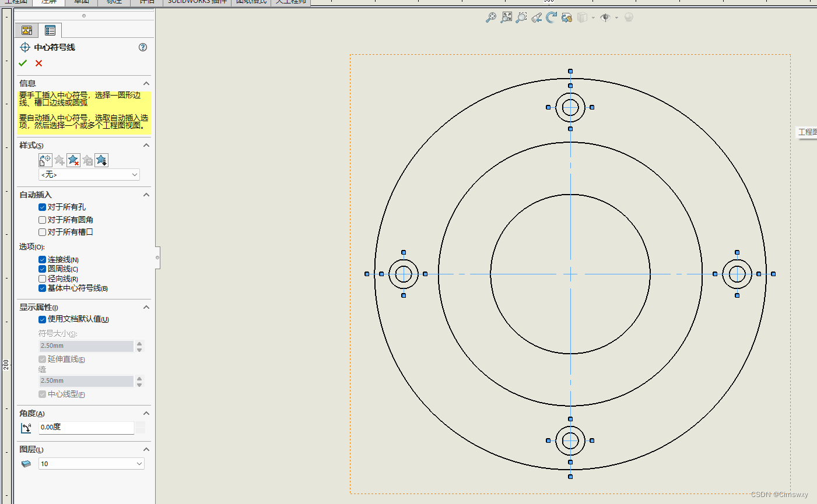Click the symbol size spinner arrows
817x504 pixels.
point(139,346)
